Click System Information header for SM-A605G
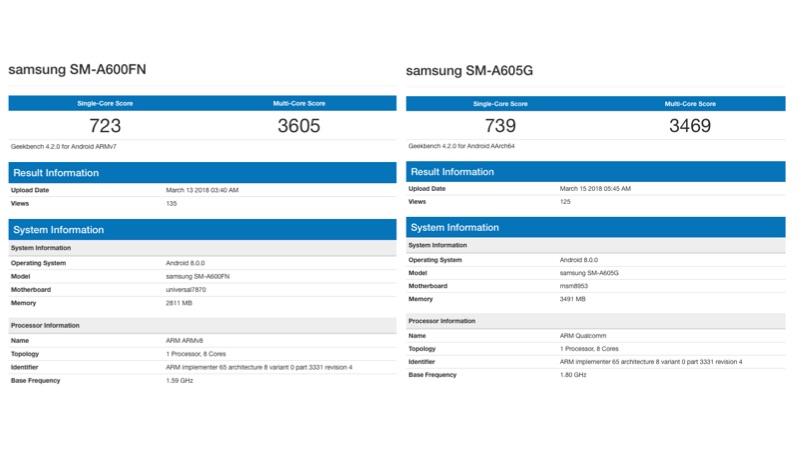 (x=453, y=228)
